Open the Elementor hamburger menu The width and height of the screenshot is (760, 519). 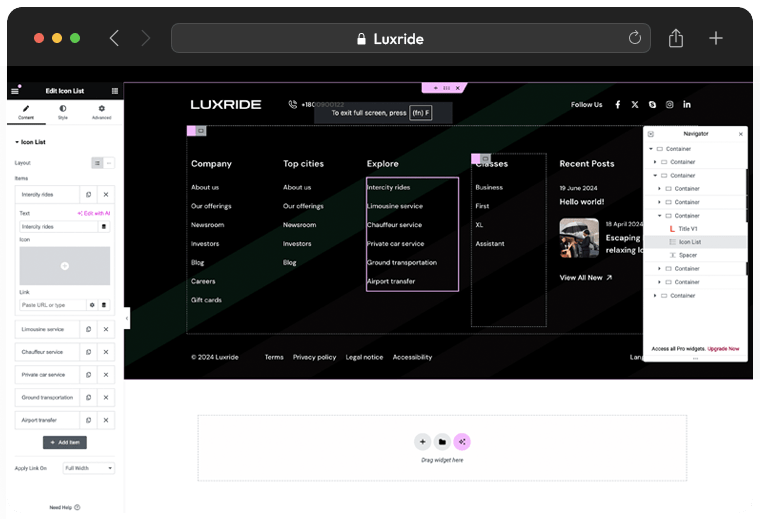15,91
